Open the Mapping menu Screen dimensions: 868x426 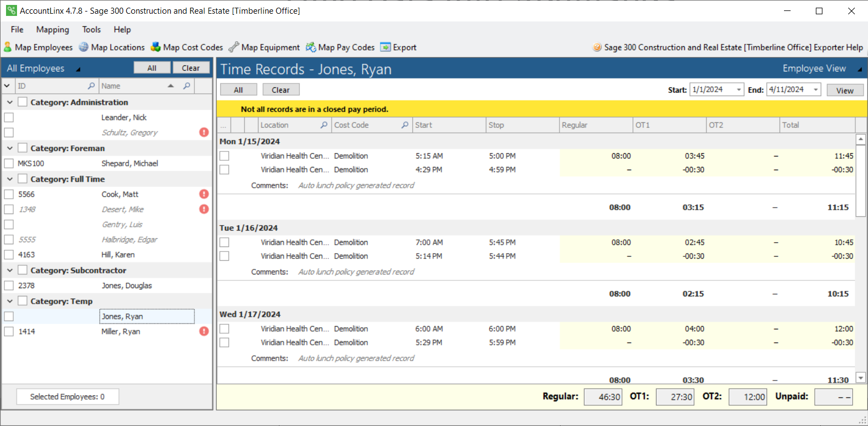click(53, 30)
